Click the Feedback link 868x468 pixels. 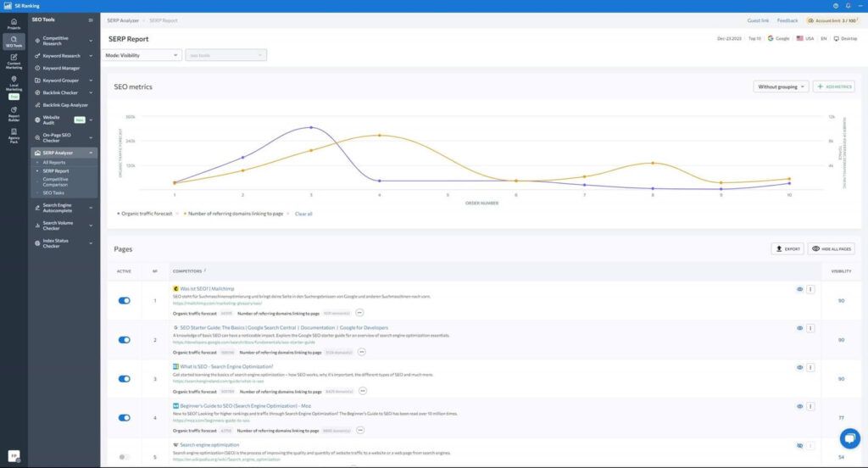point(787,20)
